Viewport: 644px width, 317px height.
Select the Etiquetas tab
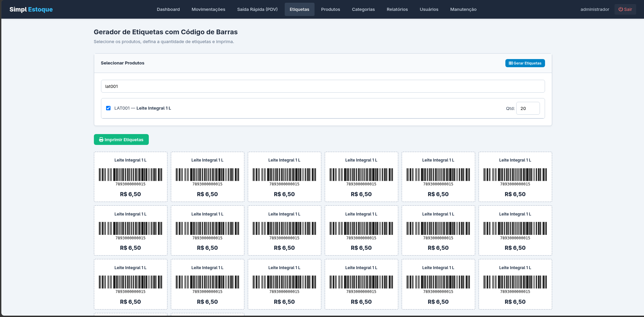point(299,10)
